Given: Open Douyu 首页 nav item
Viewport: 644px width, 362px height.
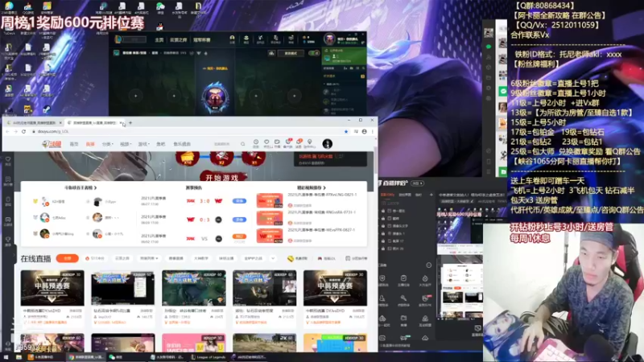Looking at the screenshot, I should point(74,144).
